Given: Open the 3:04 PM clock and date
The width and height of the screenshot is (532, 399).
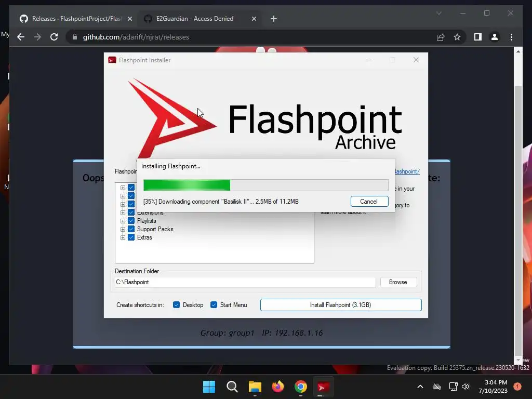Looking at the screenshot, I should pos(493,387).
